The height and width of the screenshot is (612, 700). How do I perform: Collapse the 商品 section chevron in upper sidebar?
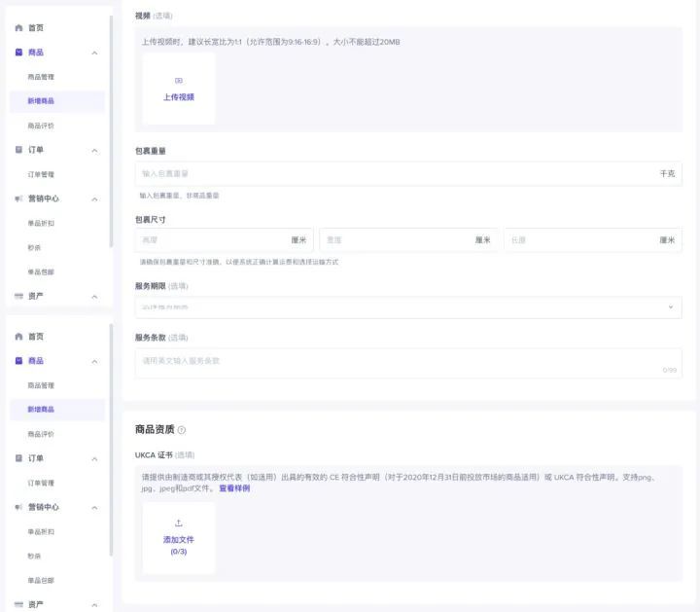(94, 53)
